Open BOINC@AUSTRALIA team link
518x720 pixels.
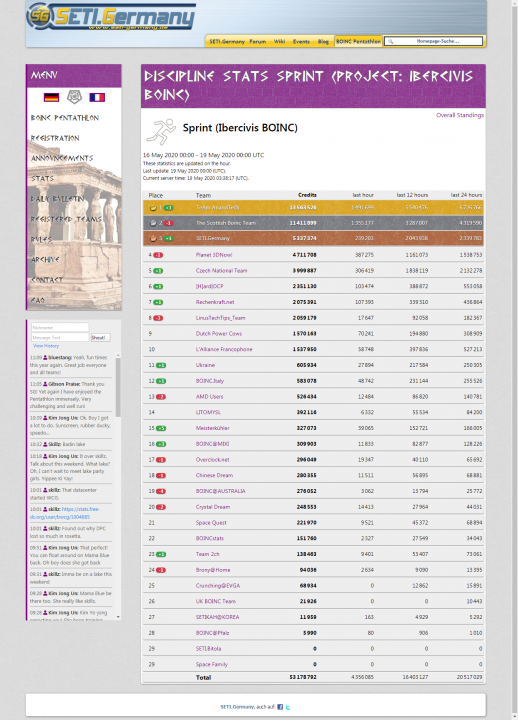[x=220, y=491]
